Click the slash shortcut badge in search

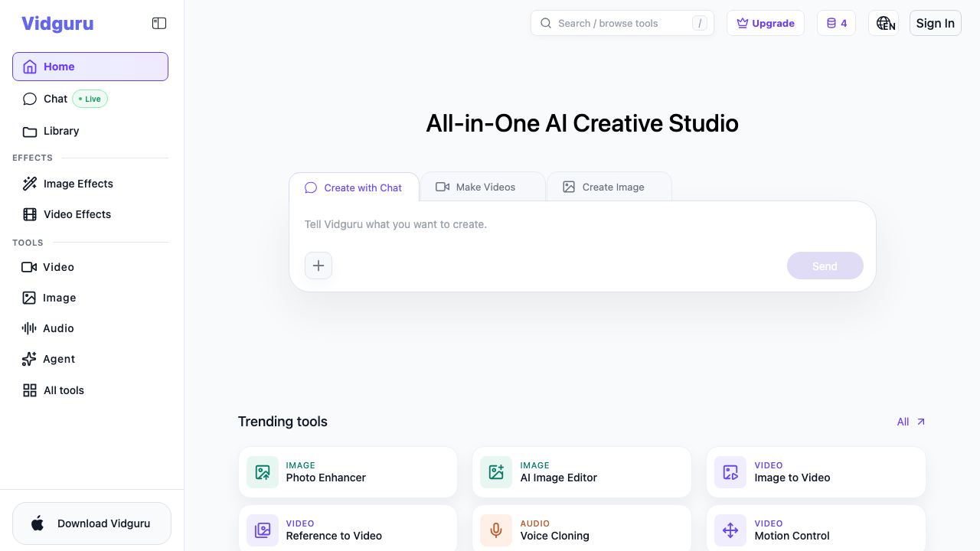(700, 23)
